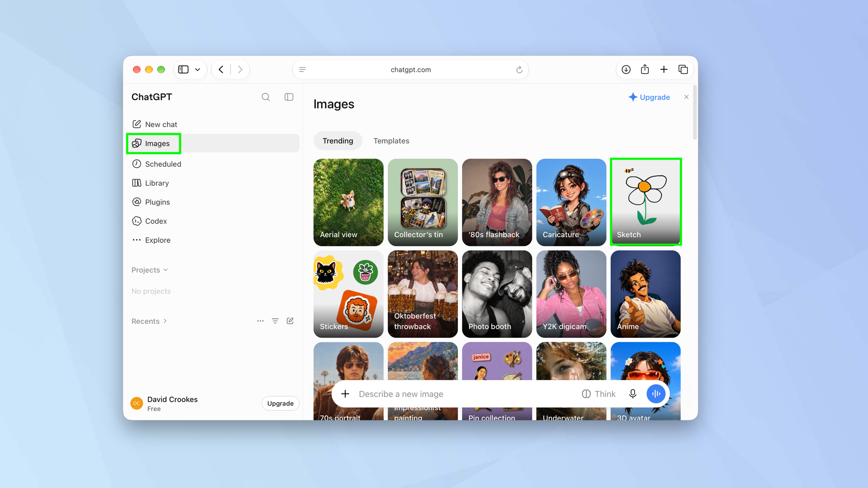The height and width of the screenshot is (488, 868).
Task: Collapse the Projects section
Action: [x=150, y=270]
